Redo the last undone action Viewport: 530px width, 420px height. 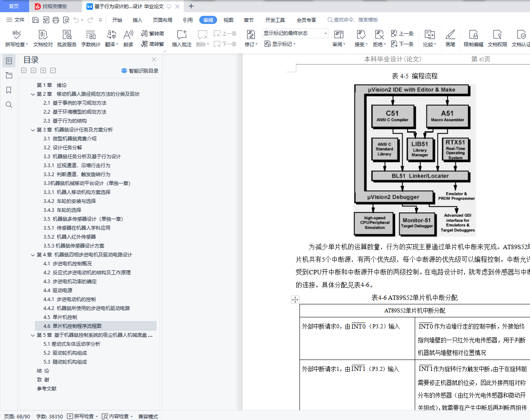pos(90,20)
